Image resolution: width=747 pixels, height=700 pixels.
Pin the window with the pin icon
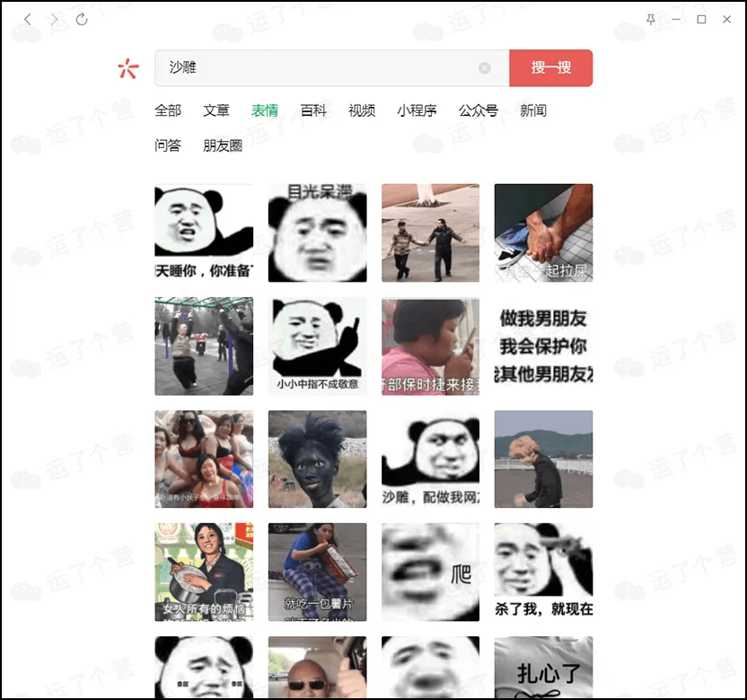pos(651,19)
